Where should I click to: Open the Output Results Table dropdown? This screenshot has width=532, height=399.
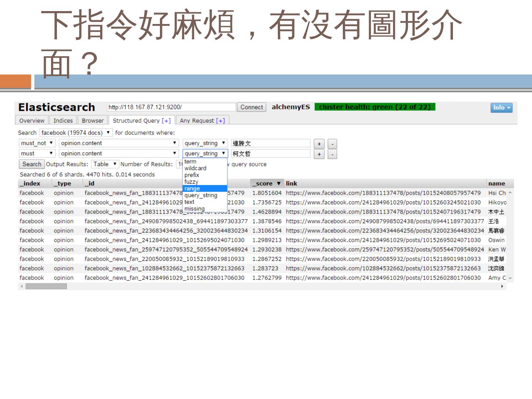click(105, 164)
